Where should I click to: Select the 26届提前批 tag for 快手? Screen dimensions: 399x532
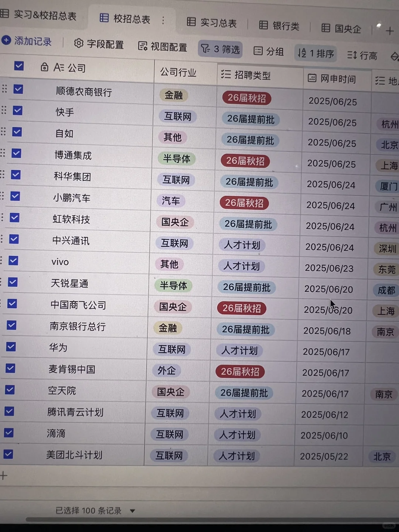click(x=250, y=119)
